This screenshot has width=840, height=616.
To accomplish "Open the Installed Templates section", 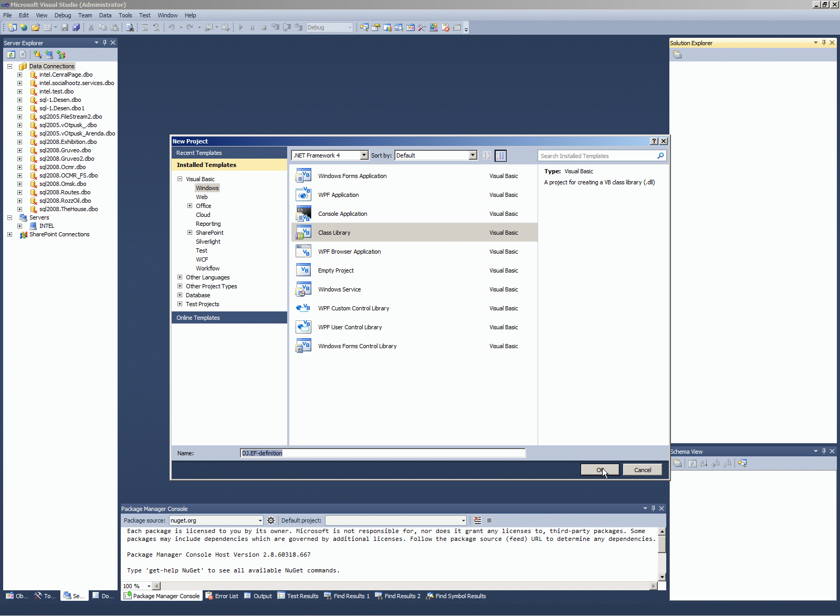I will coord(229,165).
